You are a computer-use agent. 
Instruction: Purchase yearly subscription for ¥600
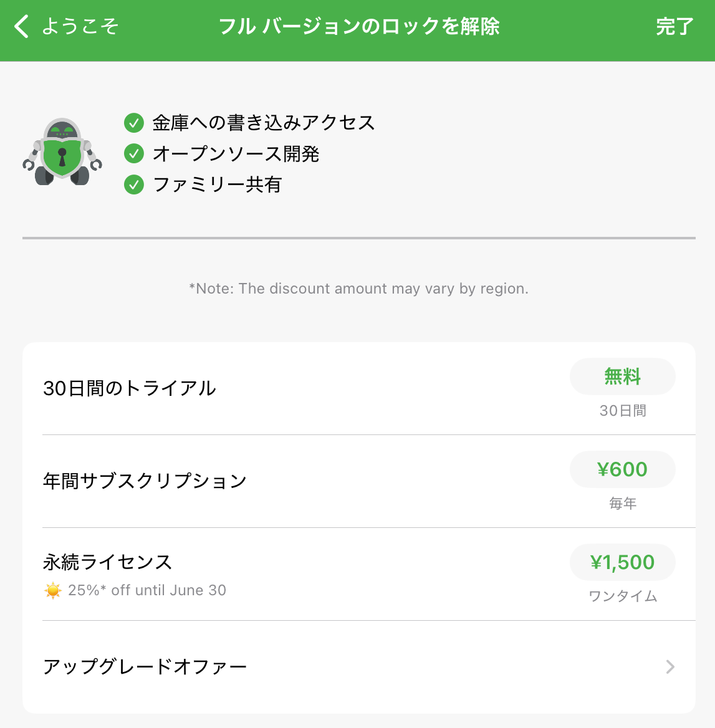click(622, 469)
